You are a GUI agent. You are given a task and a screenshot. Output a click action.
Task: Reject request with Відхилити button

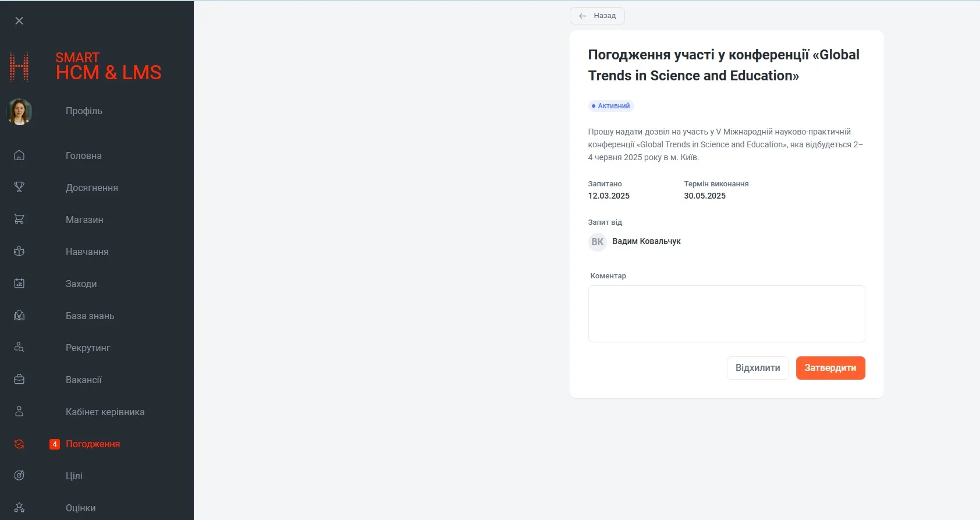(757, 368)
